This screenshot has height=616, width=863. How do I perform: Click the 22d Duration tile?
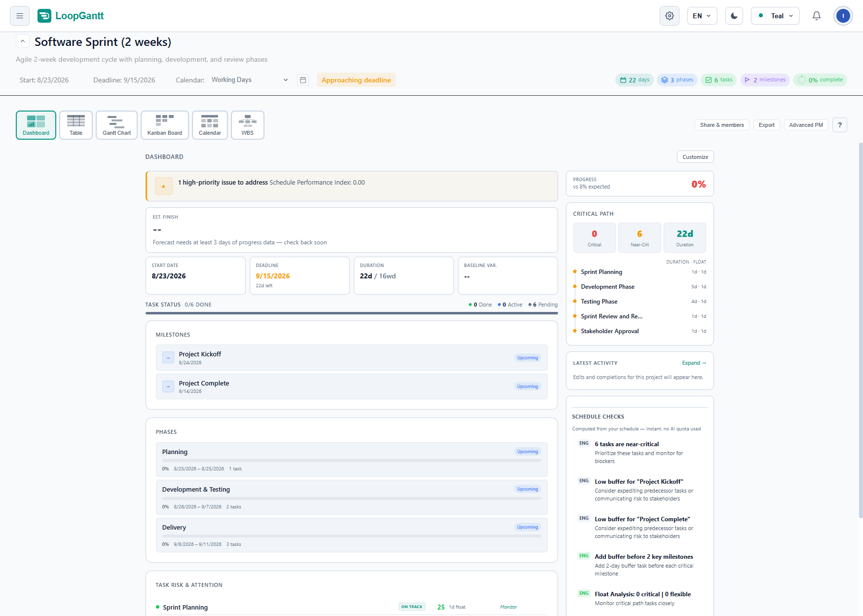coord(685,237)
